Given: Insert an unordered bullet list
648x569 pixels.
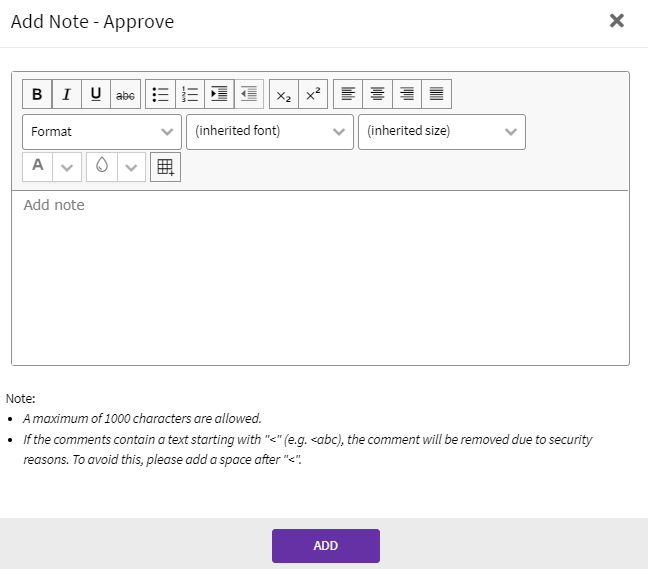Looking at the screenshot, I should (x=160, y=95).
